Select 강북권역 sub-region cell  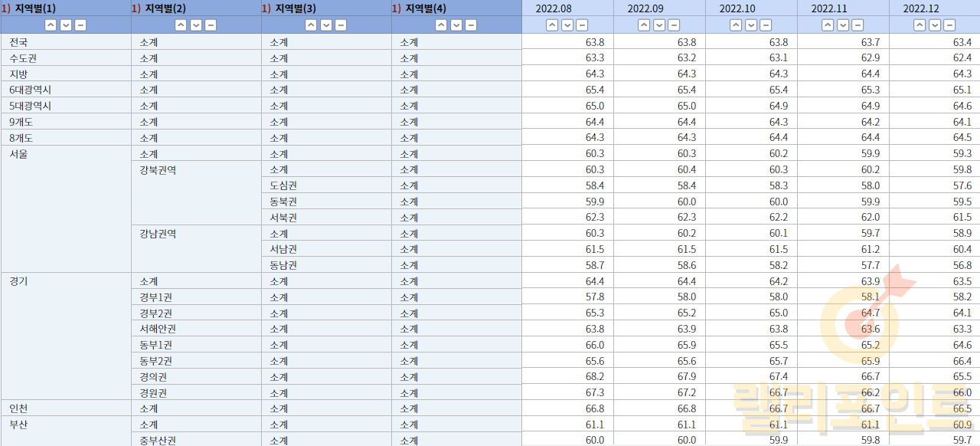158,170
